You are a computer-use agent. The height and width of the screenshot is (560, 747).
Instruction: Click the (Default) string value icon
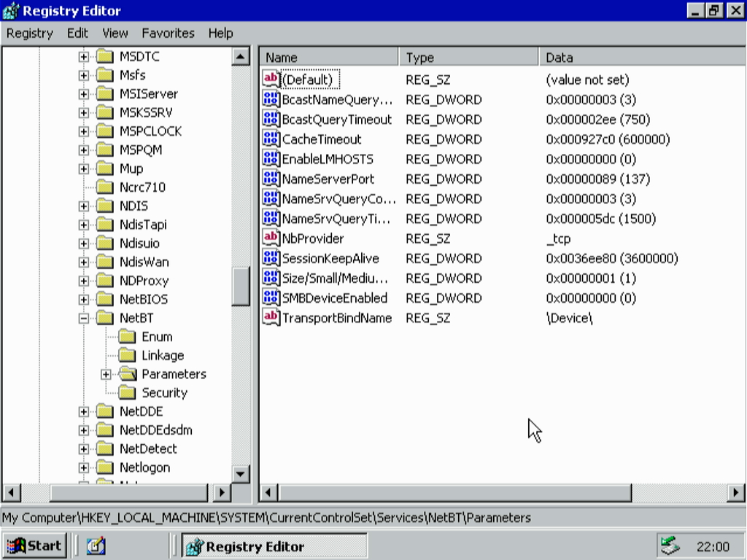(x=271, y=79)
